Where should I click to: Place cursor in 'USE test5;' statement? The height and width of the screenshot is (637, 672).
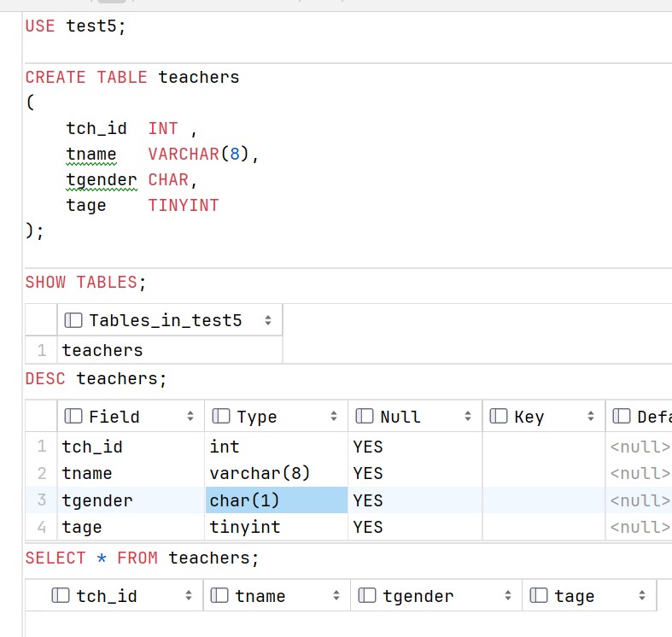coord(75,26)
